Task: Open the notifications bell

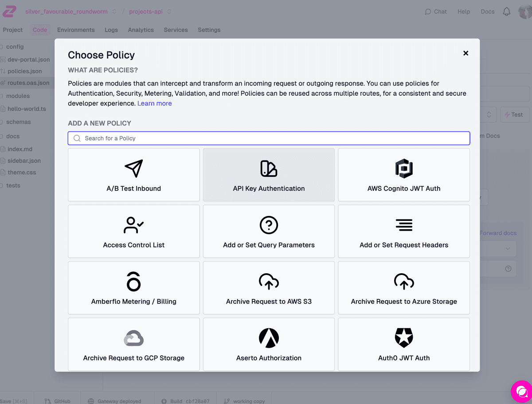Action: 507,12
